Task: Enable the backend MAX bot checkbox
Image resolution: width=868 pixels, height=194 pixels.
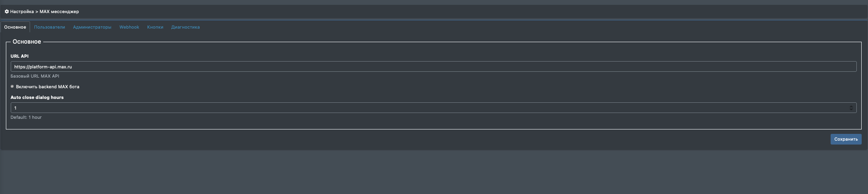Action: [12, 86]
